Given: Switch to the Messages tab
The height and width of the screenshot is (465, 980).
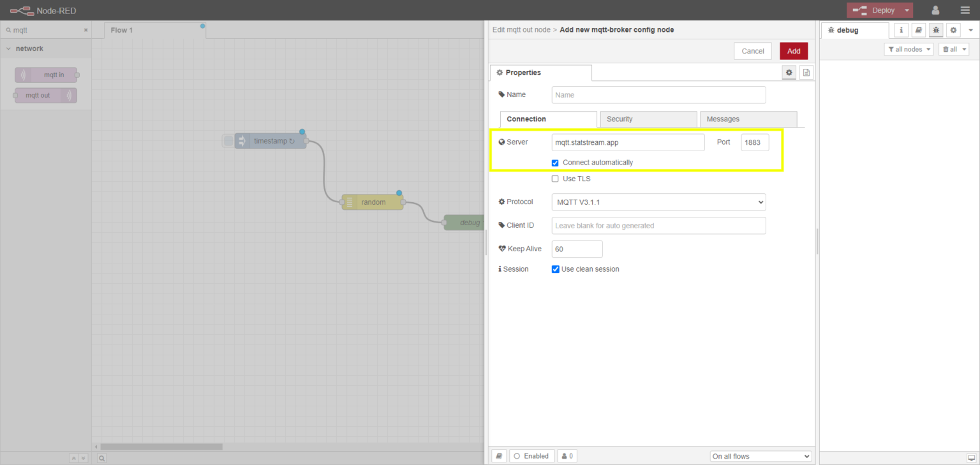Looking at the screenshot, I should (x=748, y=119).
